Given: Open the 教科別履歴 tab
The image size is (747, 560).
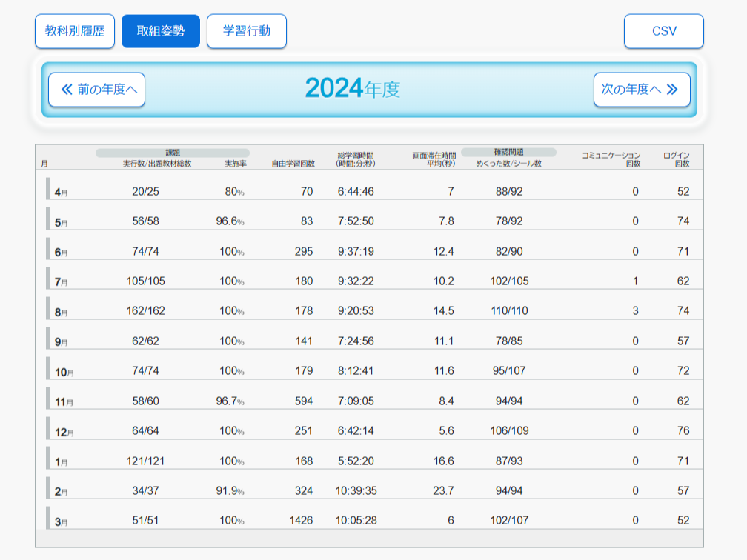Looking at the screenshot, I should click(75, 31).
